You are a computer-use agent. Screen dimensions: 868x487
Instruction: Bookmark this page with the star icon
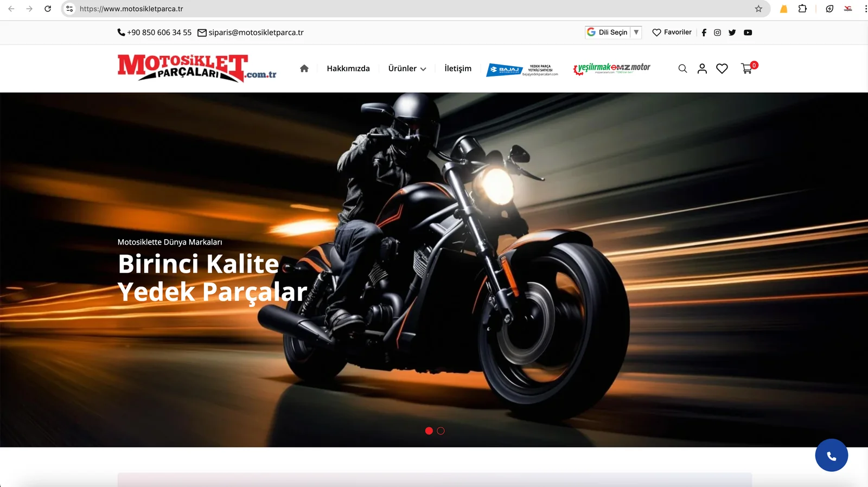click(x=758, y=9)
